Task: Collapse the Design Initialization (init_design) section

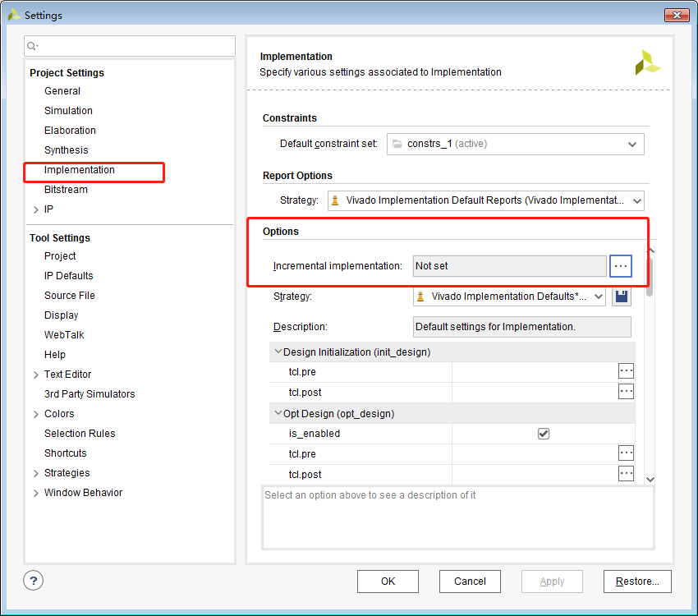Action: 278,352
